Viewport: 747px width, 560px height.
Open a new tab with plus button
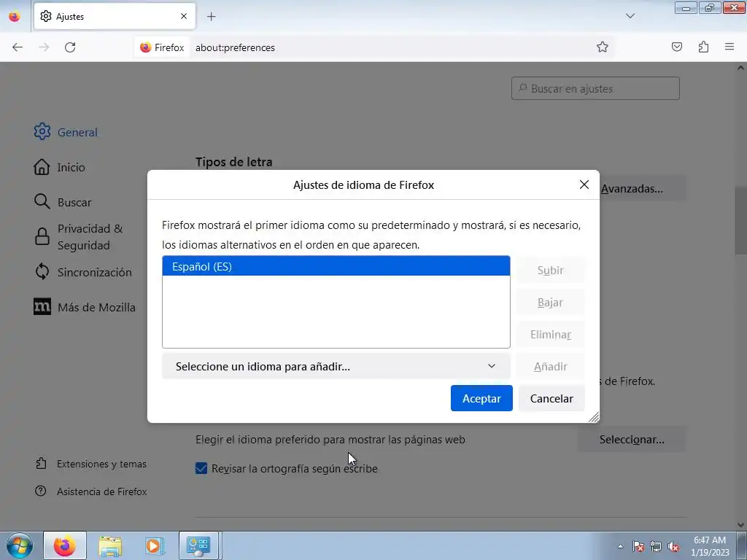coord(212,17)
